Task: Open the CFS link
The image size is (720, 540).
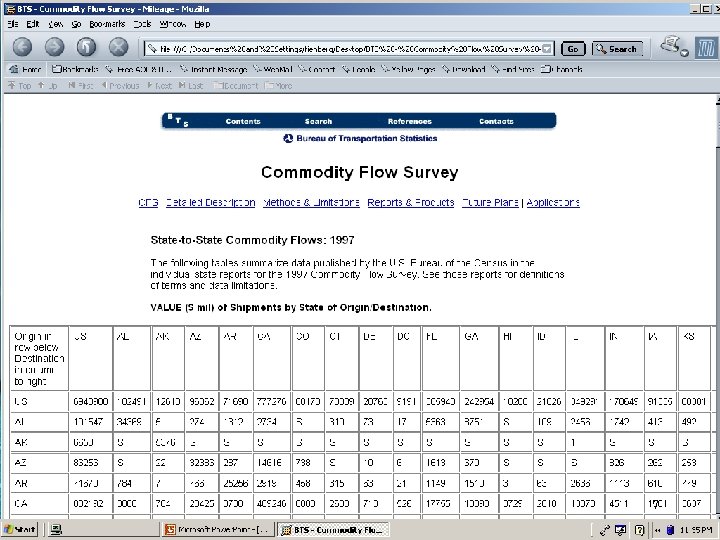Action: coord(148,202)
